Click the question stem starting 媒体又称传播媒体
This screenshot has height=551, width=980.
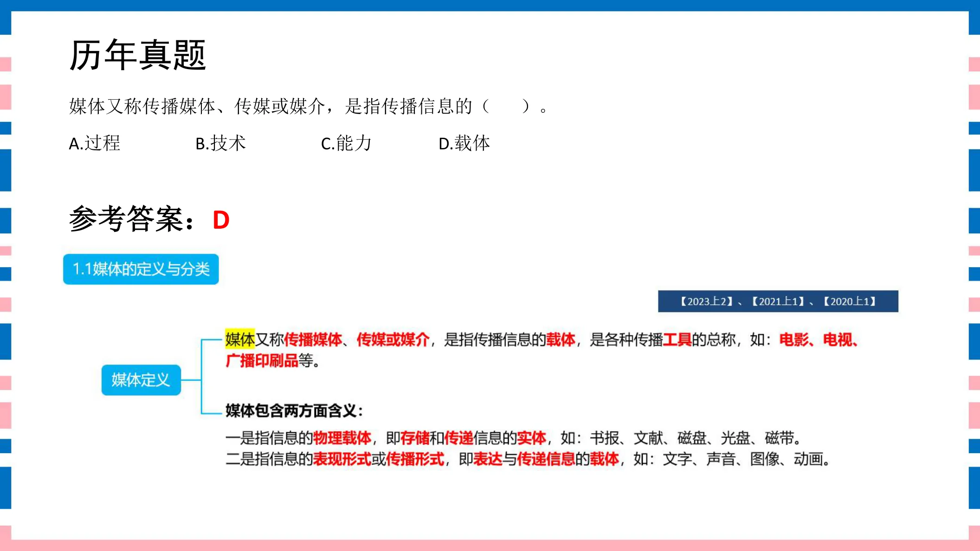pos(309,107)
